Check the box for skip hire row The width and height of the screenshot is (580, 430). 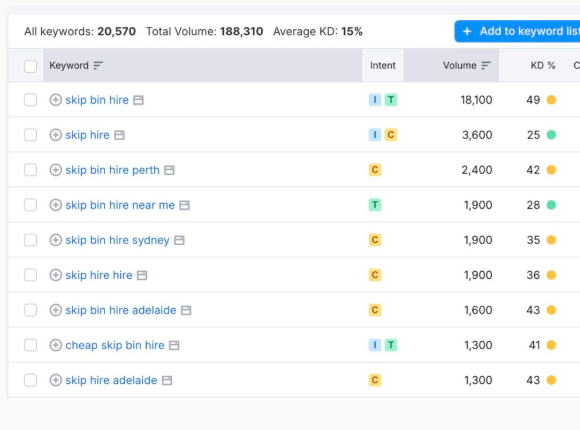pyautogui.click(x=30, y=135)
